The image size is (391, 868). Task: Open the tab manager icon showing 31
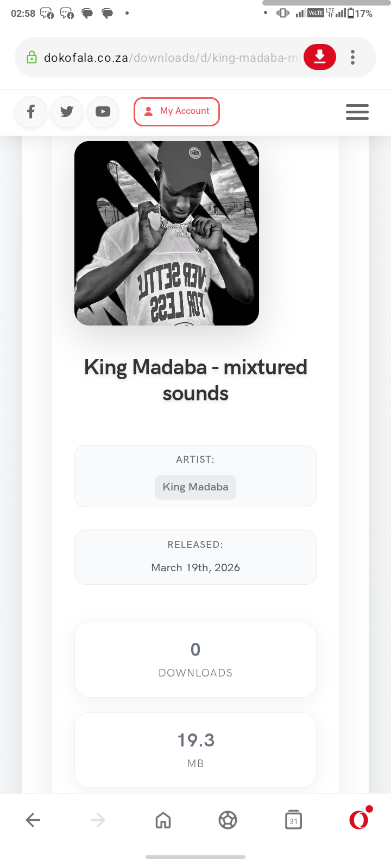tap(293, 820)
